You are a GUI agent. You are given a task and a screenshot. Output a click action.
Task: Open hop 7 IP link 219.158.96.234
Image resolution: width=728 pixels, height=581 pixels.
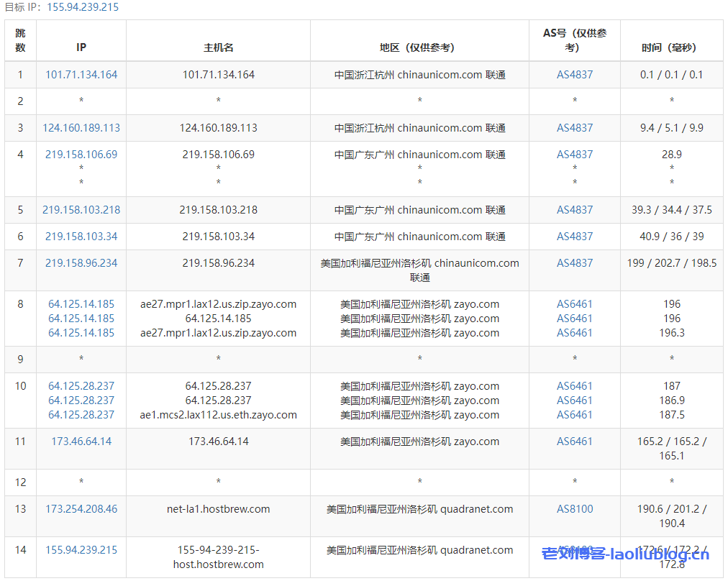point(81,262)
